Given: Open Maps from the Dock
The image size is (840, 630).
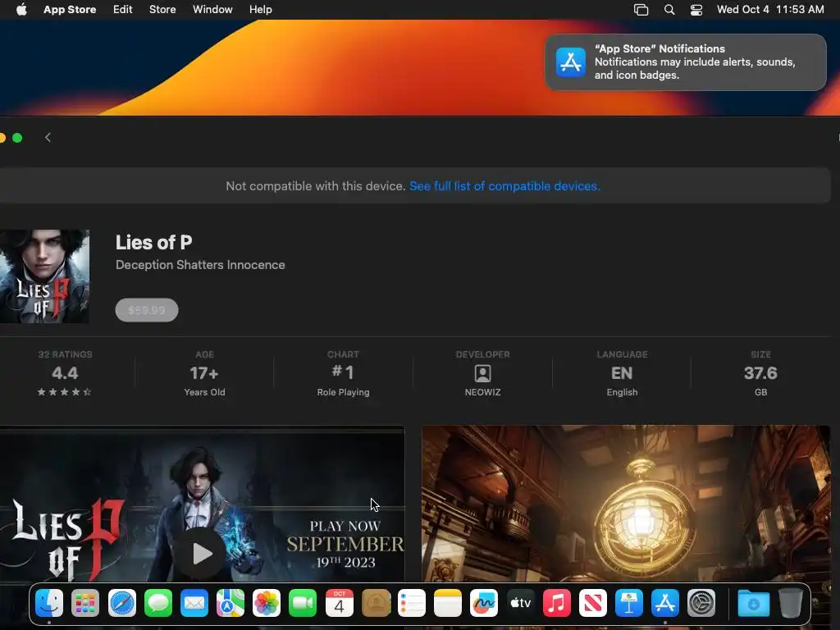Looking at the screenshot, I should coord(231,603).
